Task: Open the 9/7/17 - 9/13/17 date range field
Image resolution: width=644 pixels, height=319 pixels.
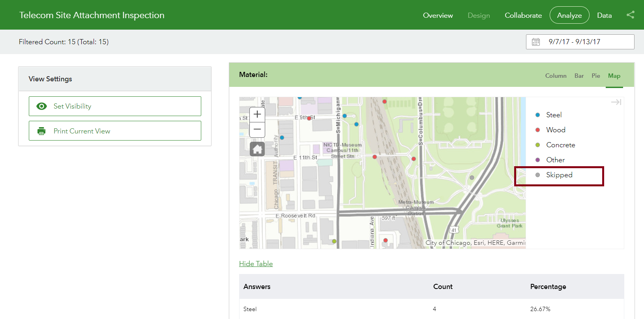Action: 580,42
